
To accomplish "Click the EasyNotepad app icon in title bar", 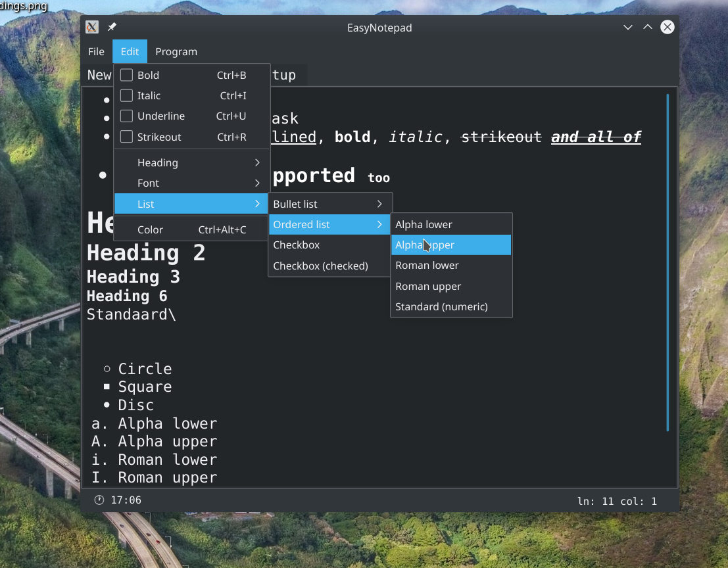I will tap(93, 27).
